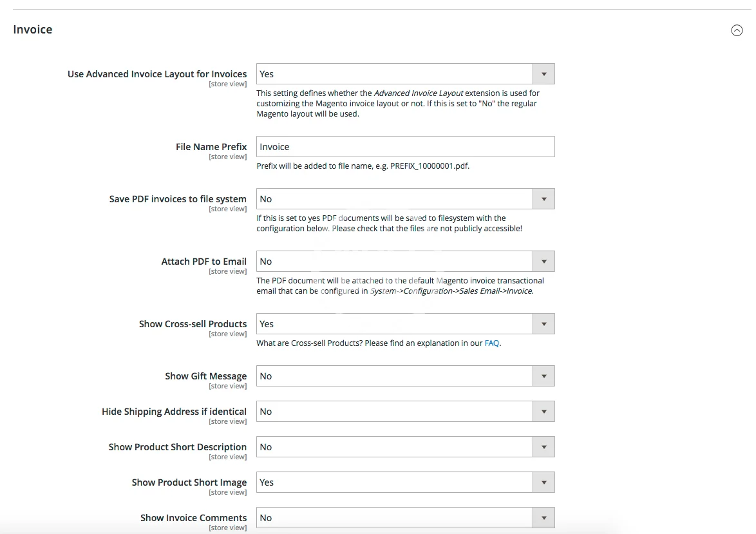Open Show Cross-sell Products dropdown
The width and height of the screenshot is (756, 534).
click(394, 324)
